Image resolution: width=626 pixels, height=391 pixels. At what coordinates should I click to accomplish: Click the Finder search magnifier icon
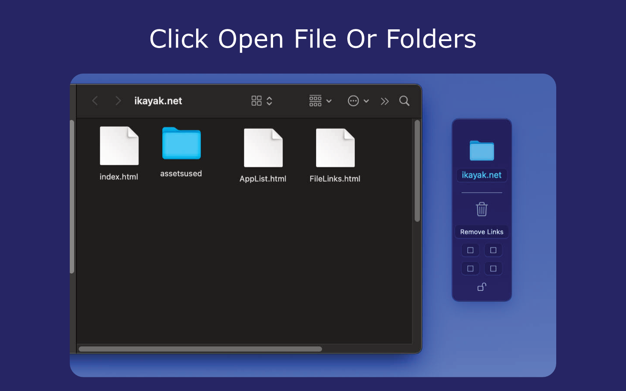tap(404, 101)
